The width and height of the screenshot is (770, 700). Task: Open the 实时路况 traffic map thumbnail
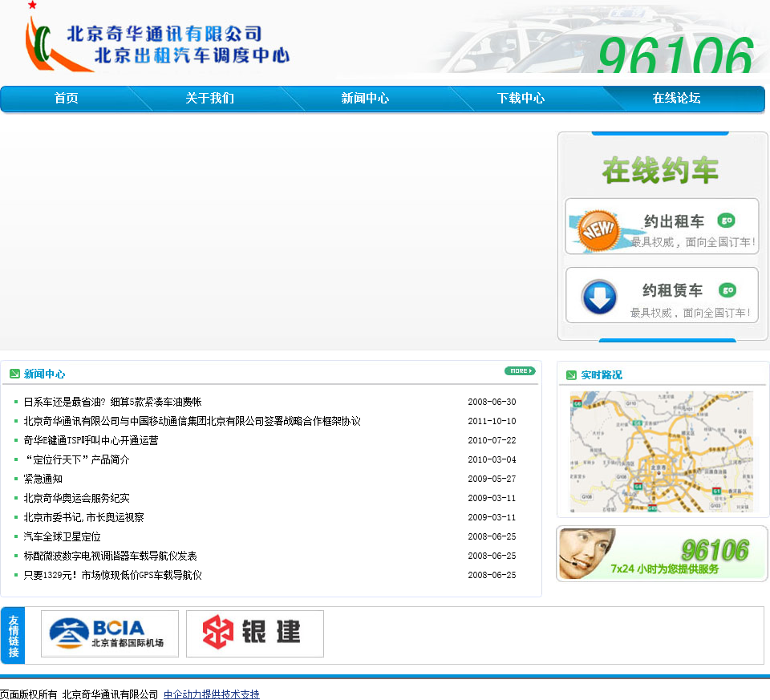point(661,451)
